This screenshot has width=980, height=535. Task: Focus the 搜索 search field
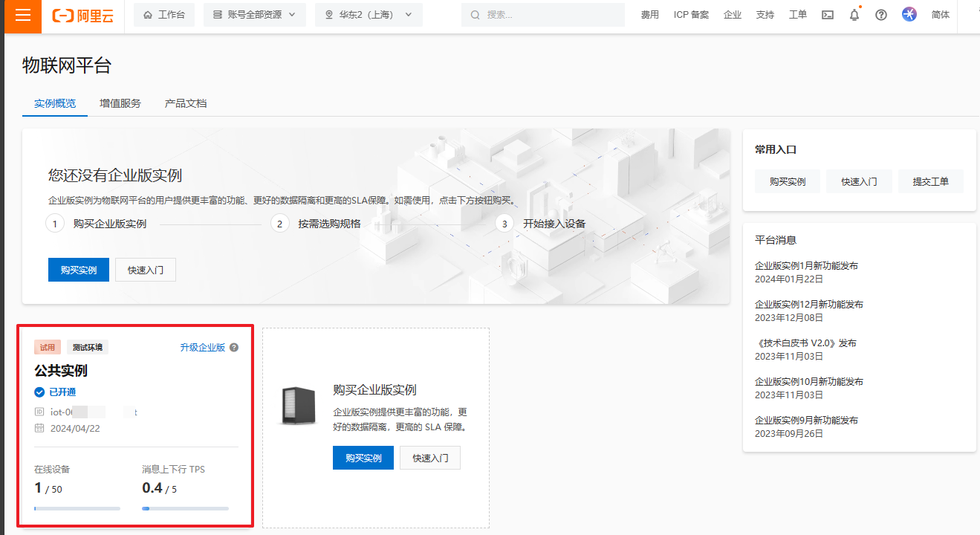click(543, 15)
